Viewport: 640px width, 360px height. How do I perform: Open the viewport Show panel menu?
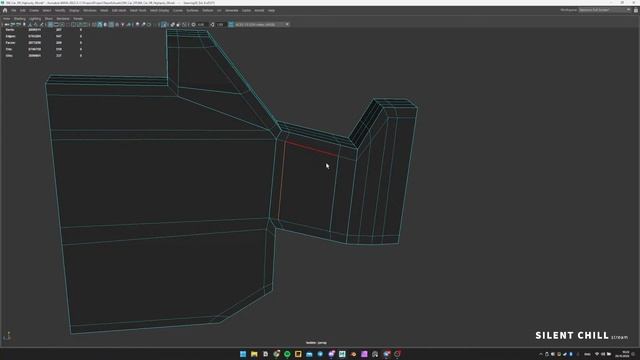49,18
